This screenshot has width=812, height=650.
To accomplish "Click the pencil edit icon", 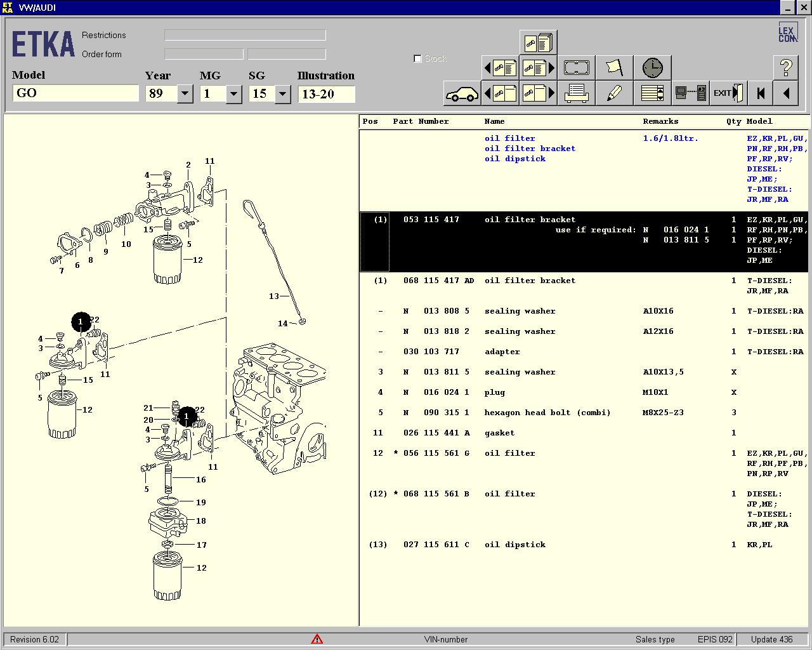I will click(614, 93).
